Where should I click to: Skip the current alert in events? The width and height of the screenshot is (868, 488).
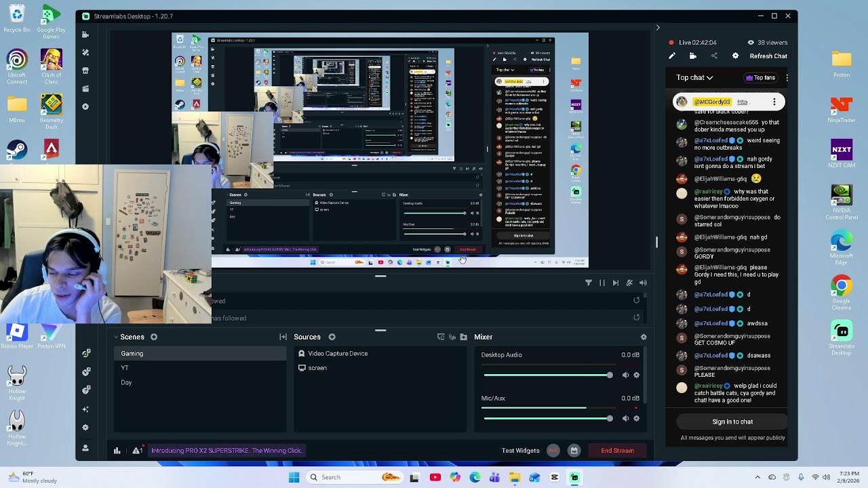click(615, 283)
